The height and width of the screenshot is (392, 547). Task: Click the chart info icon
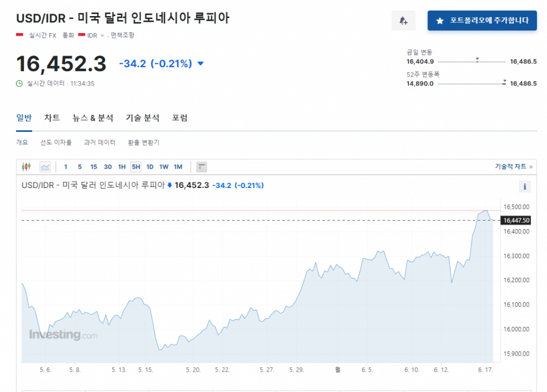(x=525, y=186)
